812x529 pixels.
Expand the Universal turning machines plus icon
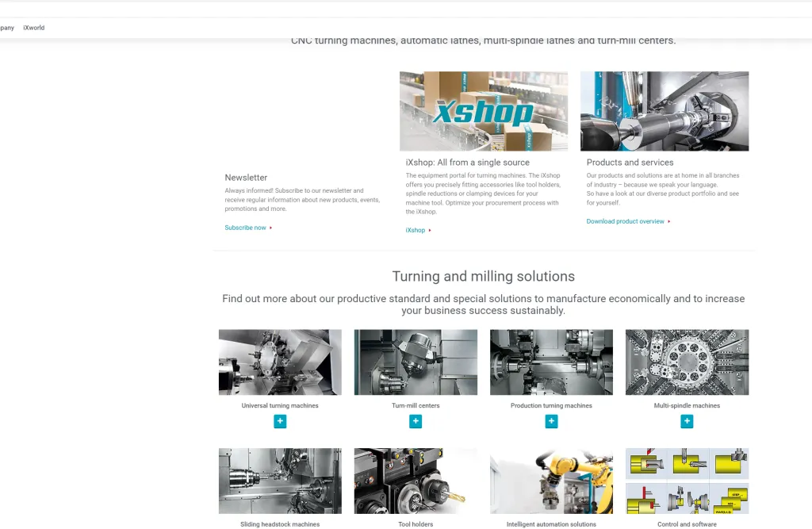[x=280, y=421]
